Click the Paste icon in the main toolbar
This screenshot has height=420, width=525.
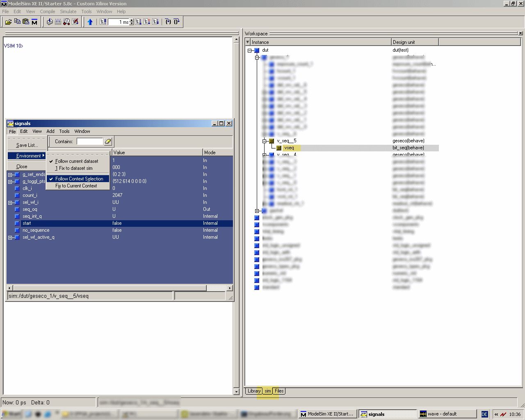coord(26,22)
